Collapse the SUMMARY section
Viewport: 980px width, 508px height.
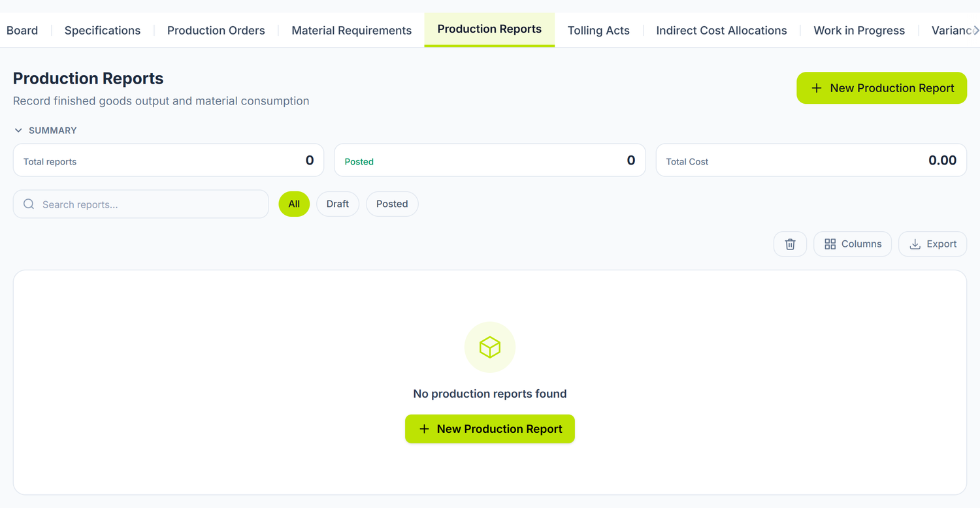click(45, 131)
